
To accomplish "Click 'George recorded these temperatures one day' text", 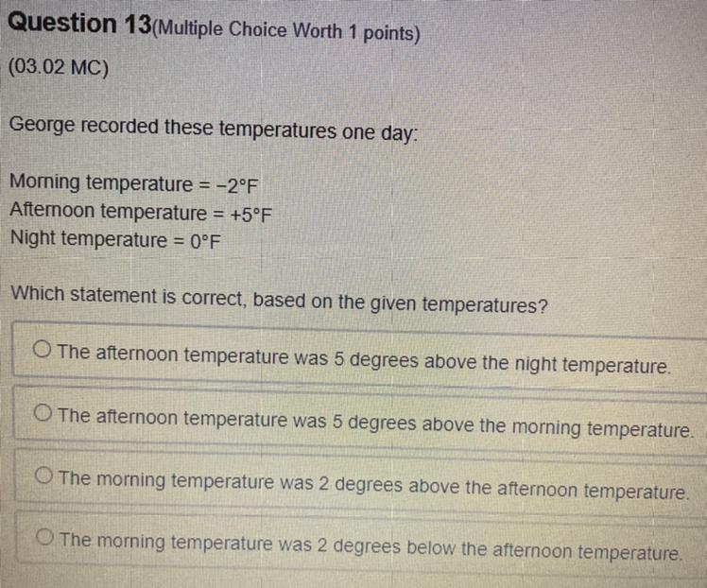I will coord(214,130).
